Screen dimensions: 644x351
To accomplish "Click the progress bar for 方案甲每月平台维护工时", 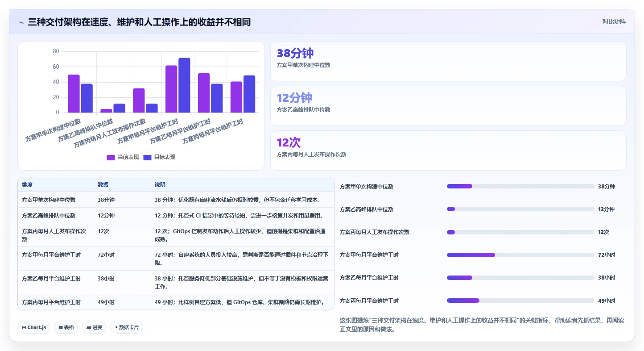I will [520, 255].
